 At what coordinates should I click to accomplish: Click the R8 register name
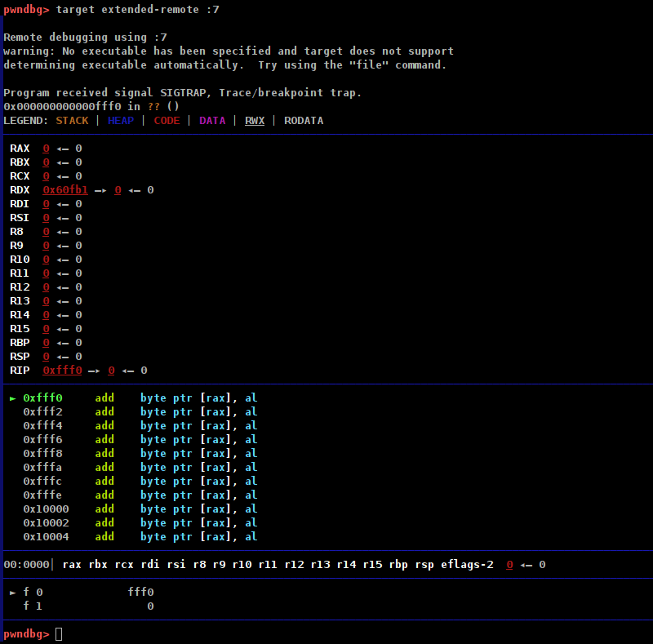(16, 232)
